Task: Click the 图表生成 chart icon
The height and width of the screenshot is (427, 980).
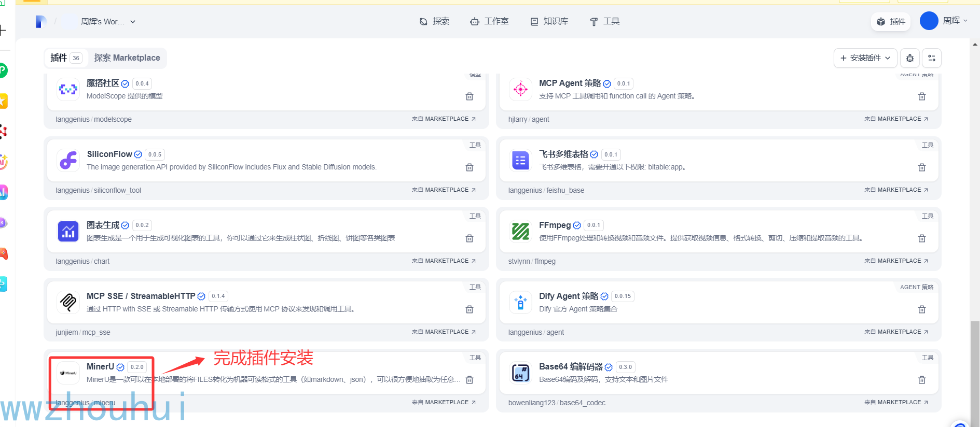Action: point(68,231)
